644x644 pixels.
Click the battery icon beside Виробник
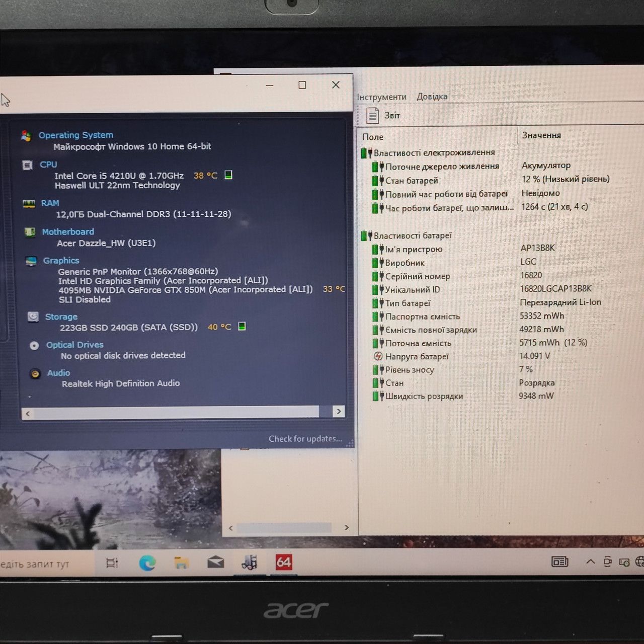click(378, 263)
